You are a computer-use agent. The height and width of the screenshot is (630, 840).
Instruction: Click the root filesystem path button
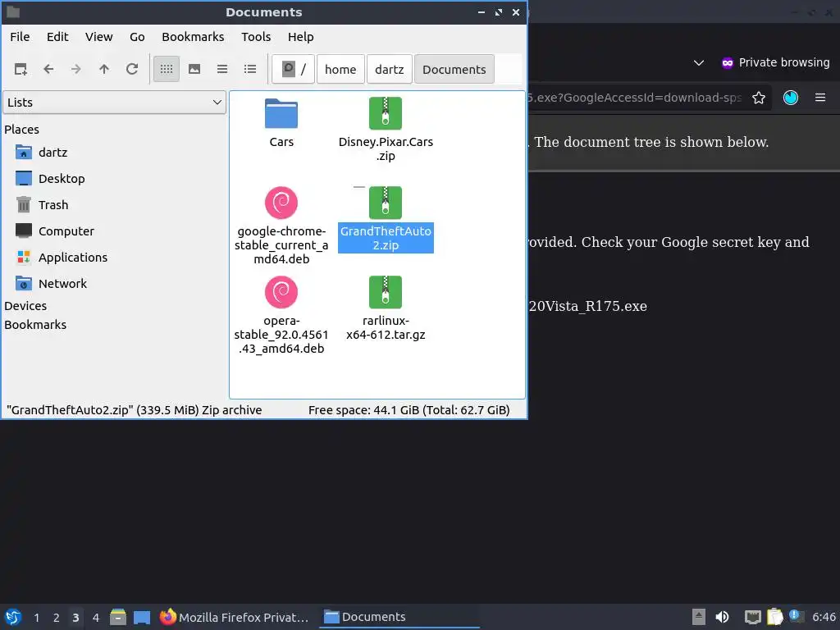click(293, 69)
